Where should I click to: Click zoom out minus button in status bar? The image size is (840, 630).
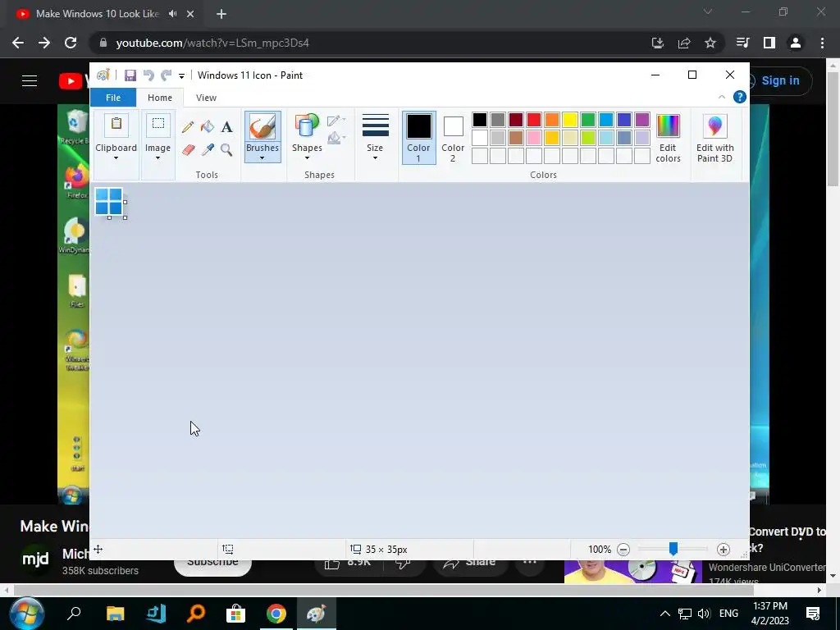tap(623, 549)
